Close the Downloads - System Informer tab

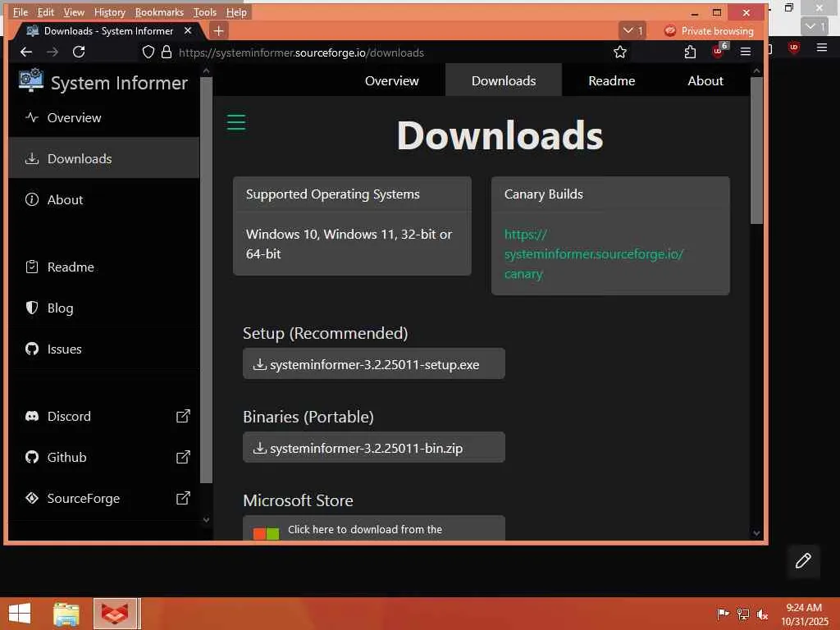click(188, 30)
